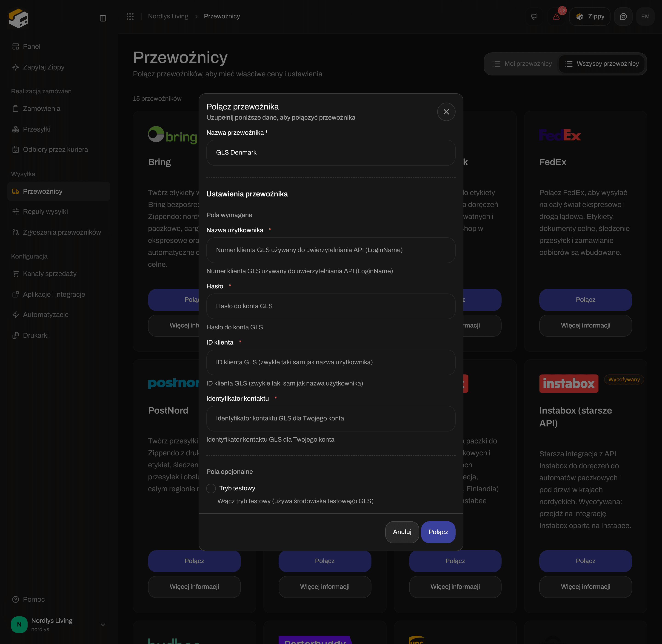Focus the Identyfikator kontaktu input field
Viewport: 662px width, 644px height.
[331, 418]
